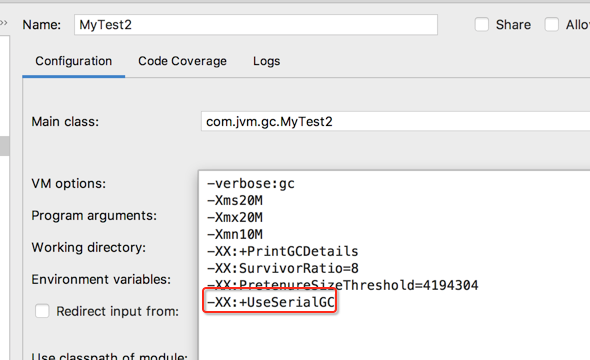Viewport: 590px width, 360px height.
Task: Click the -XX:PretenureSizeThreshold=4194304 line
Action: [342, 285]
